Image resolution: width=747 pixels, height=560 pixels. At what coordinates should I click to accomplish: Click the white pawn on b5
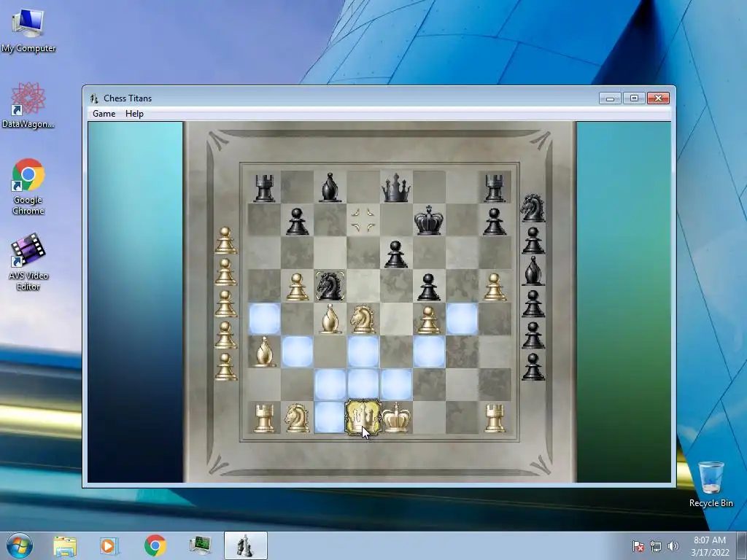point(297,287)
